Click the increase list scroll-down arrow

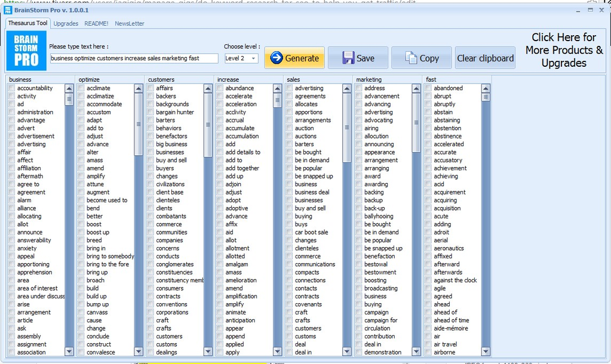[277, 351]
